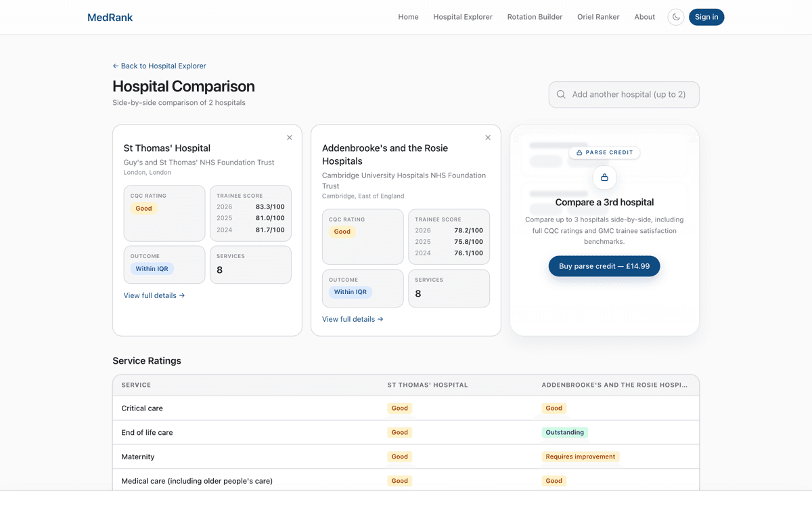812x508 pixels.
Task: Click the Service Ratings heading
Action: tap(147, 361)
